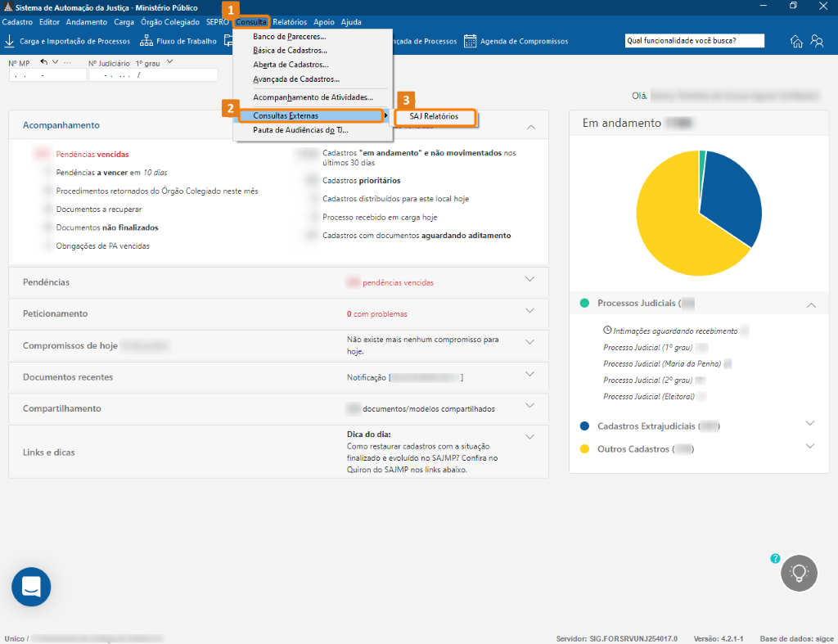Screen dimensions: 838x644
Task: Expand the Pendências section
Action: 529,280
